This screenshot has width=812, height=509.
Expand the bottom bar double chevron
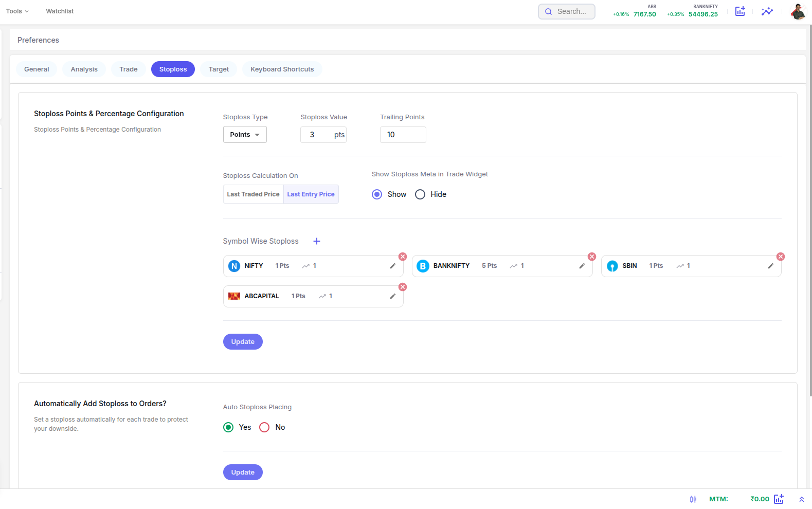(801, 499)
